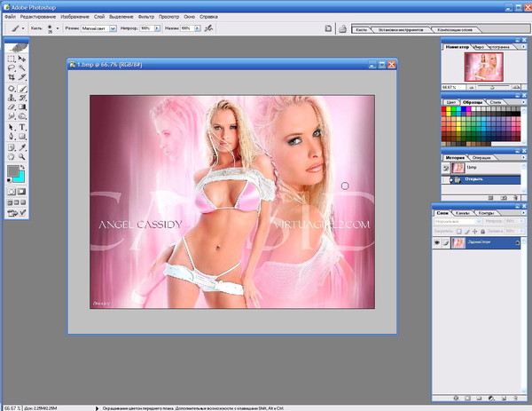This screenshot has width=532, height=411.
Task: Create a new layer in Layers panel
Action: coord(504,398)
